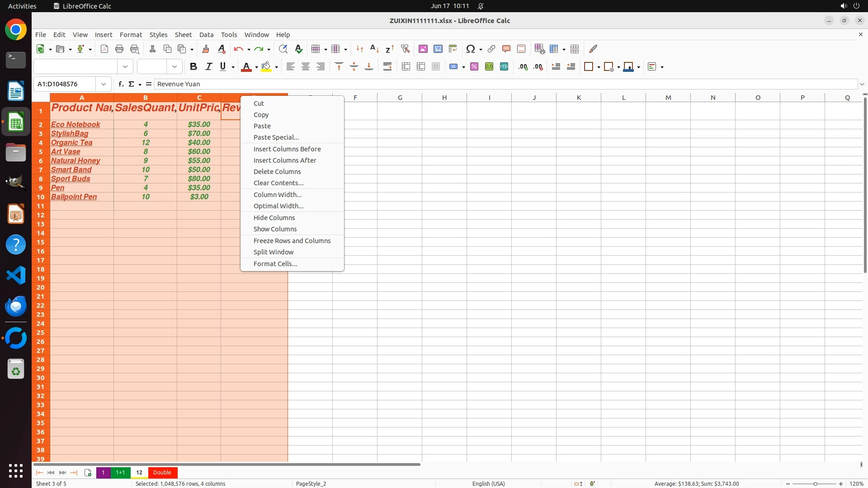Expand the Name Box dropdown

(x=104, y=84)
